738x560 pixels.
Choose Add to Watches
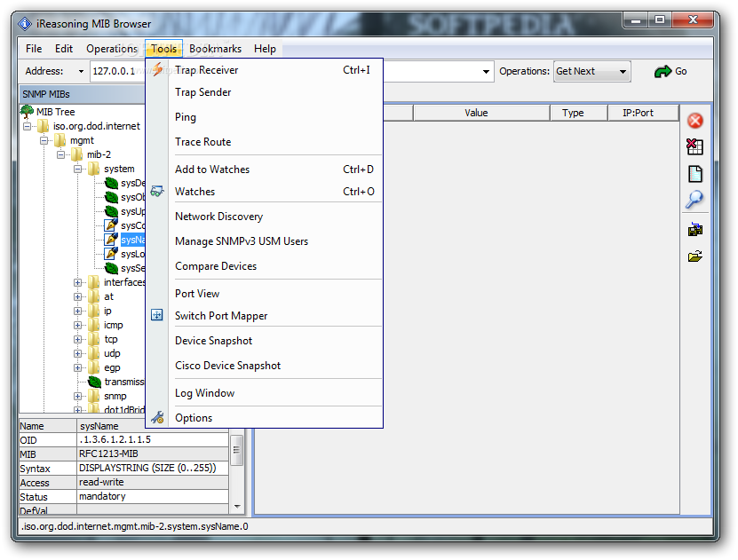[x=212, y=170]
